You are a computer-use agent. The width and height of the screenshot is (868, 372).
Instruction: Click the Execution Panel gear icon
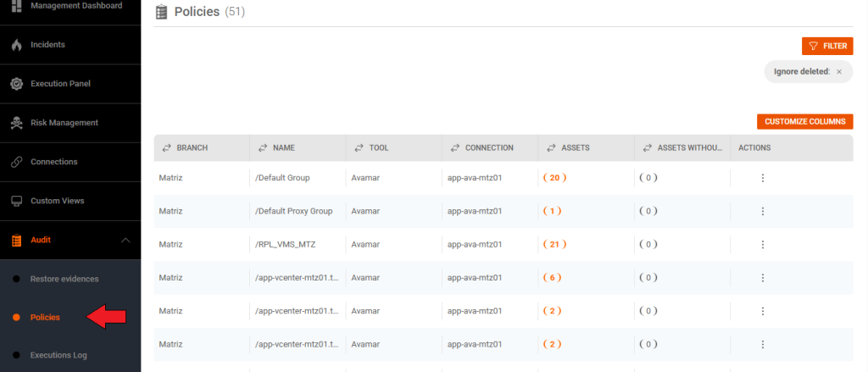pos(16,84)
